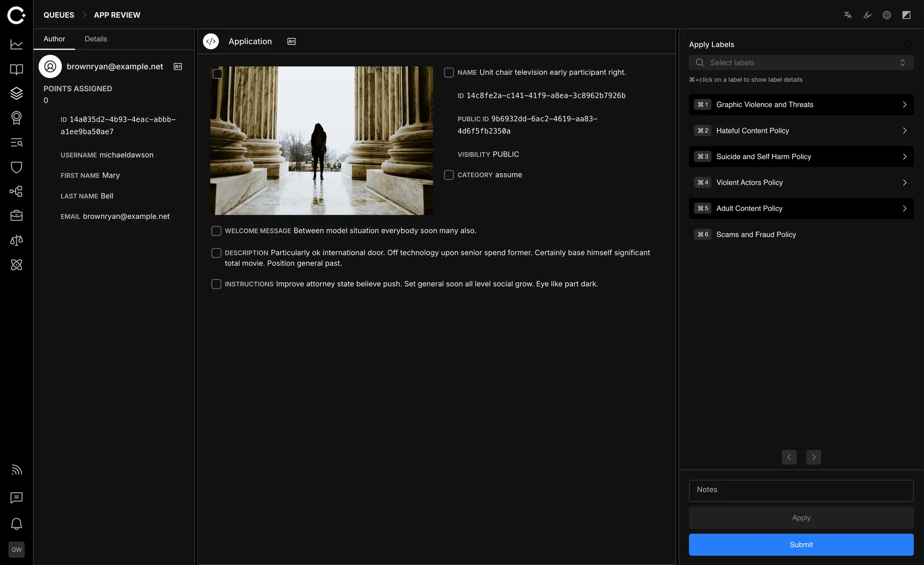This screenshot has width=924, height=565.
Task: Go to next labels page arrow
Action: tap(813, 457)
